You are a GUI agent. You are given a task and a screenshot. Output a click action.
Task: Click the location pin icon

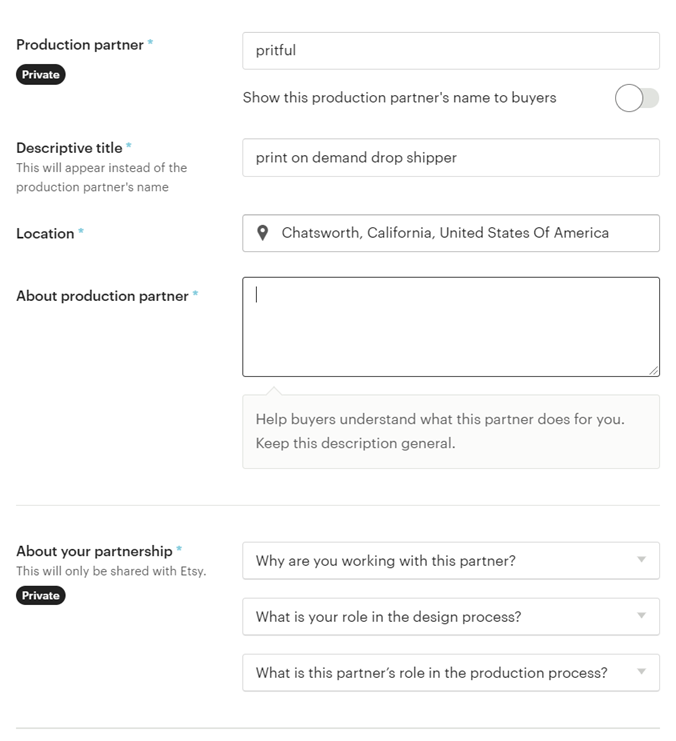[x=262, y=233]
